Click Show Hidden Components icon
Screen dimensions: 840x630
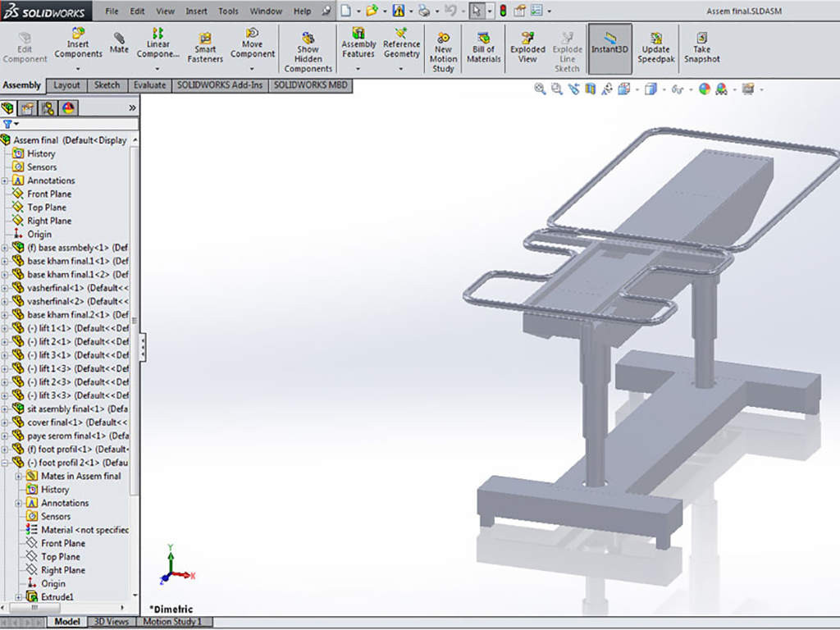308,52
